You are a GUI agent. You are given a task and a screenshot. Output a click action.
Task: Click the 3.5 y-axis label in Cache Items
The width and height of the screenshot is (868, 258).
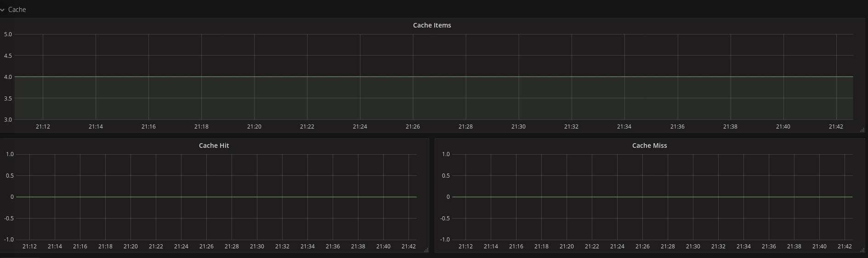8,99
